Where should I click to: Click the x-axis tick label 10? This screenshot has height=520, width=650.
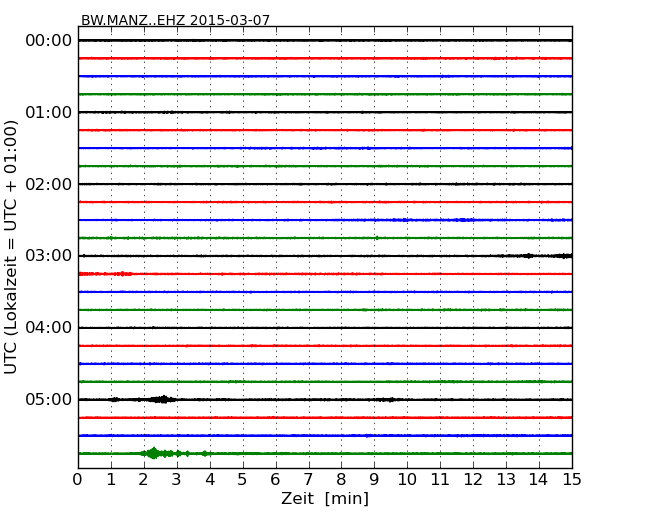tap(407, 480)
